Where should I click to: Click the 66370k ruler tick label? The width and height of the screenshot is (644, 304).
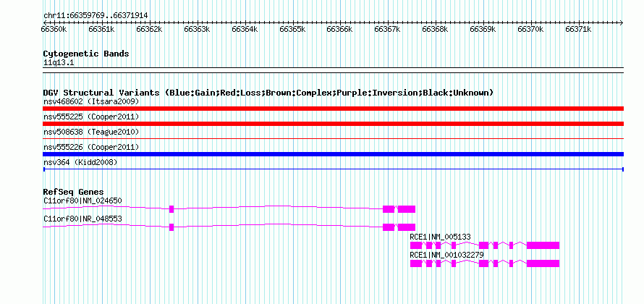click(530, 29)
